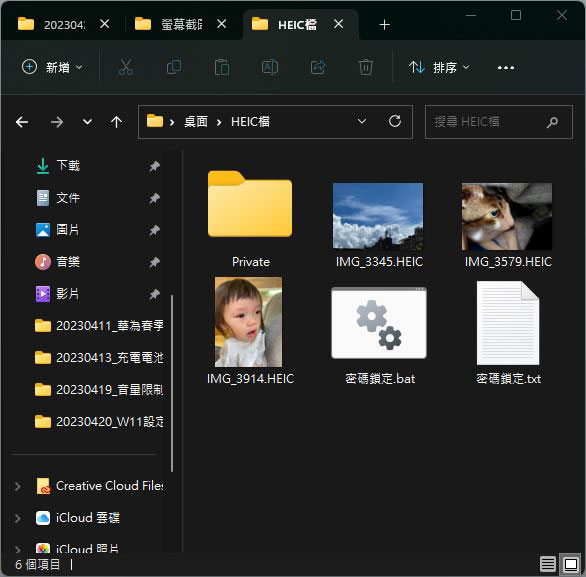Switch to details list view
This screenshot has height=577, width=586.
pyautogui.click(x=548, y=564)
